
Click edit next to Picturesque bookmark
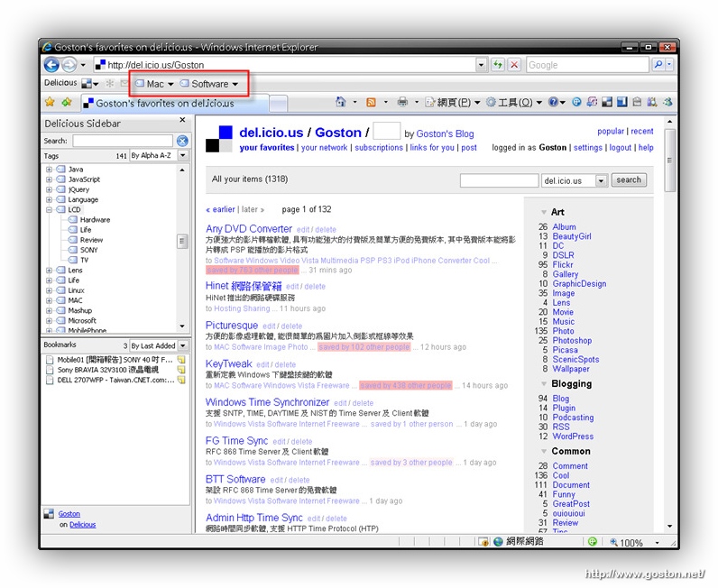(x=269, y=326)
